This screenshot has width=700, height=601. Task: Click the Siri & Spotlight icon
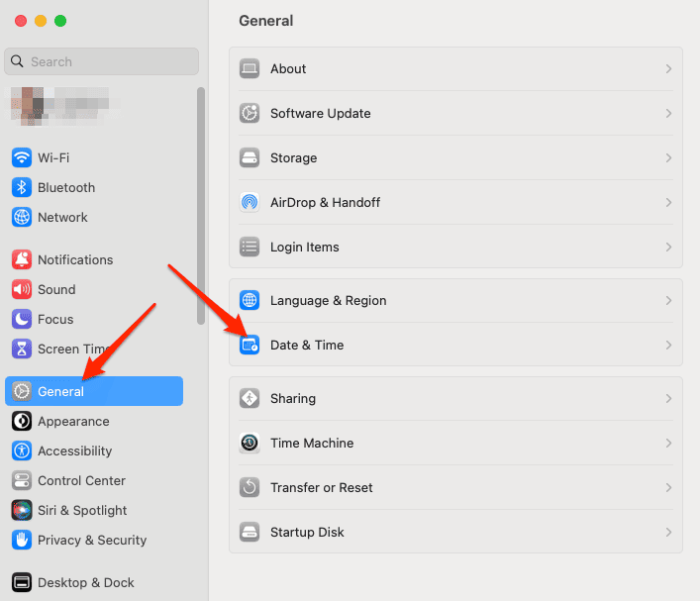(22, 510)
